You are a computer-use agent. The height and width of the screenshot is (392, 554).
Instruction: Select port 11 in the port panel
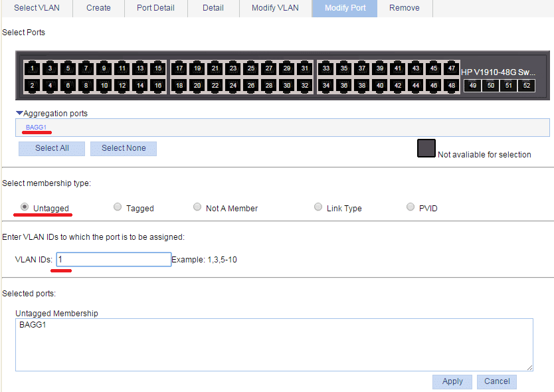(x=122, y=68)
